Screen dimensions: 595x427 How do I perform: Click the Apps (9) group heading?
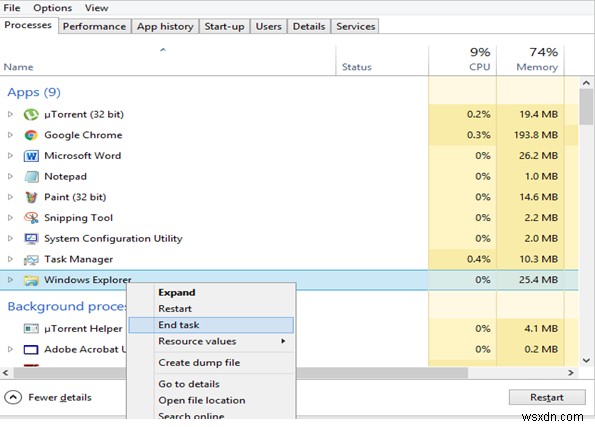coord(34,92)
